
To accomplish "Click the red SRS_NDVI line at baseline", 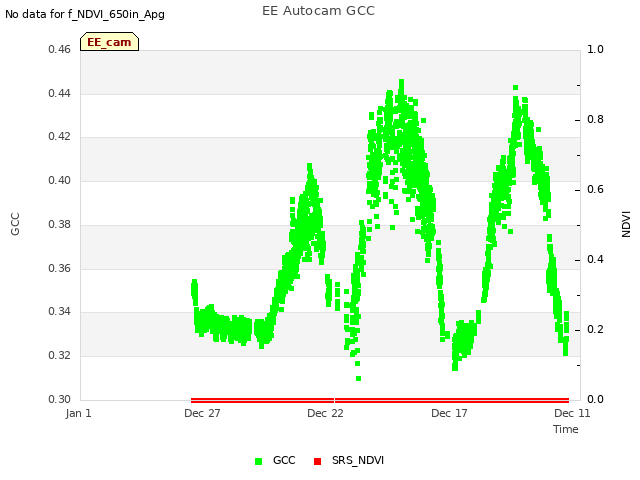I will [x=380, y=400].
